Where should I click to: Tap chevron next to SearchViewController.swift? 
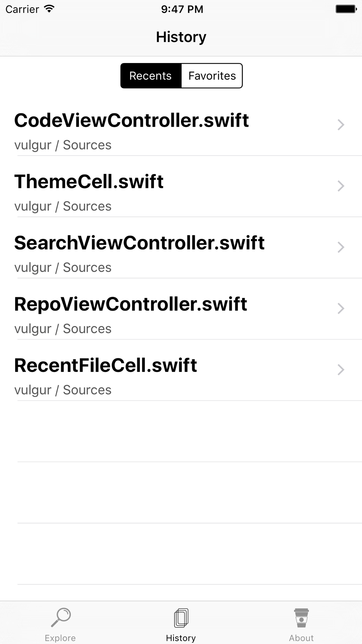(341, 247)
